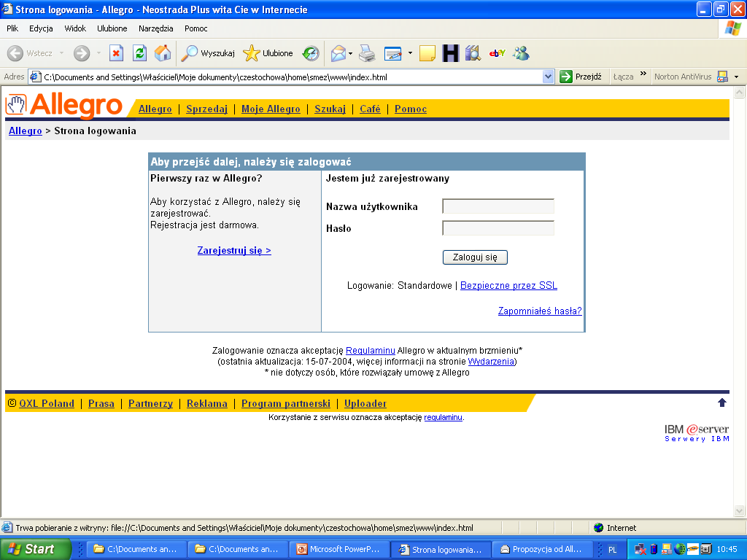This screenshot has width=747, height=560.
Task: Click the Przejdź go button
Action: pyautogui.click(x=581, y=77)
